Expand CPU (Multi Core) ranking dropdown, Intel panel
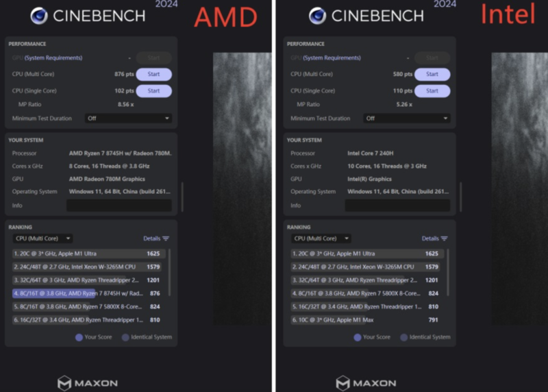 point(321,238)
